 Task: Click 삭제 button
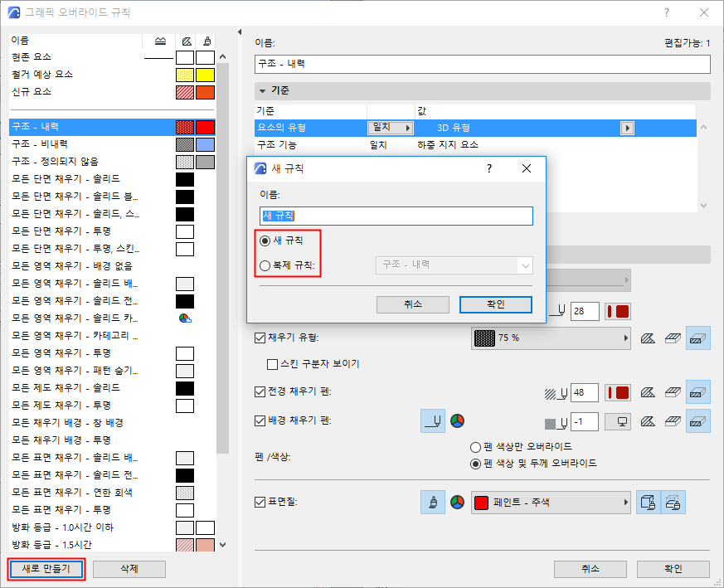tap(129, 569)
